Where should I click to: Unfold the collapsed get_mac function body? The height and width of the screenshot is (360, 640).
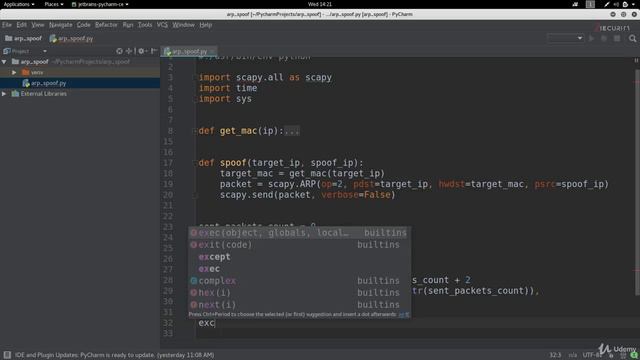(x=292, y=131)
